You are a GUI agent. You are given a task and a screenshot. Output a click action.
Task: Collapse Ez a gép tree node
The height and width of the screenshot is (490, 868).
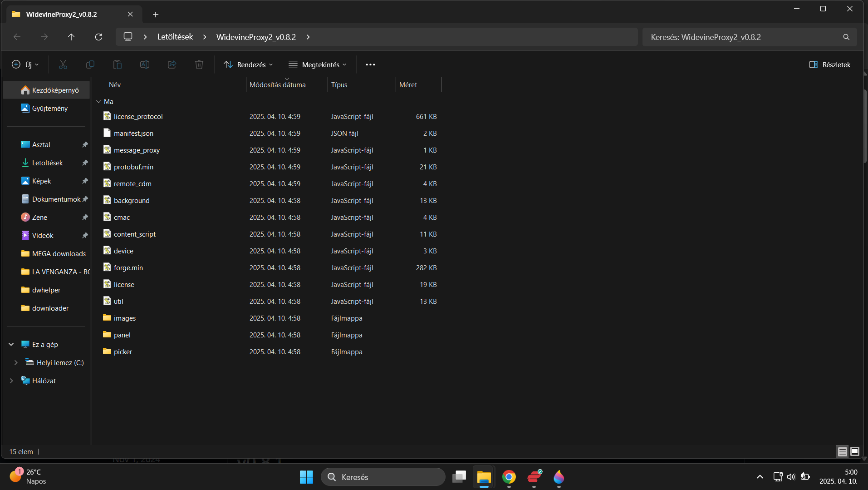[x=11, y=344]
